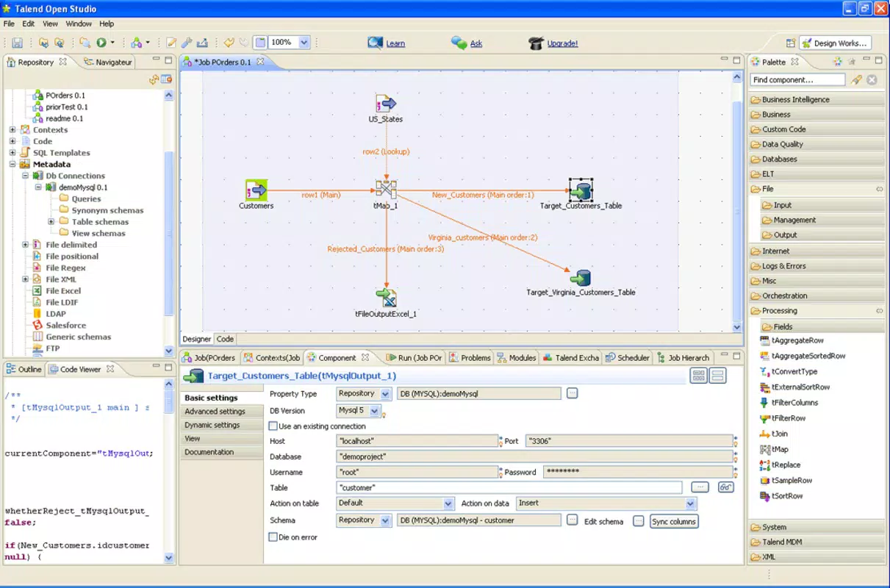Click the Design Works perspective button
The width and height of the screenshot is (890, 588).
pos(835,43)
